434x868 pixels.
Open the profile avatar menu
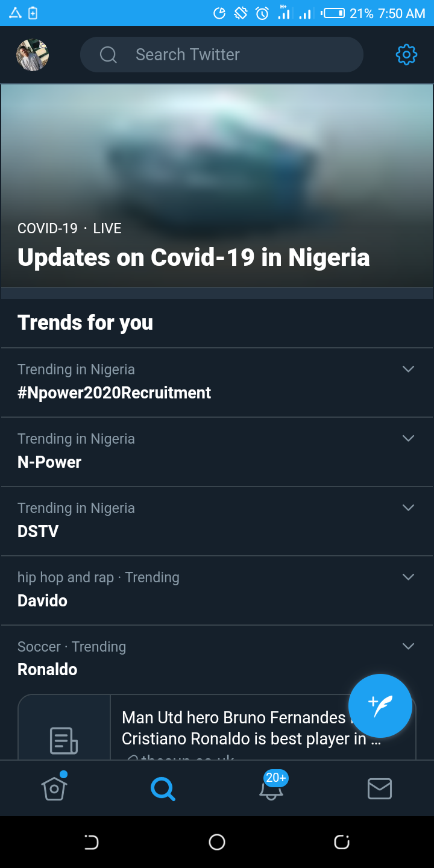[x=33, y=55]
